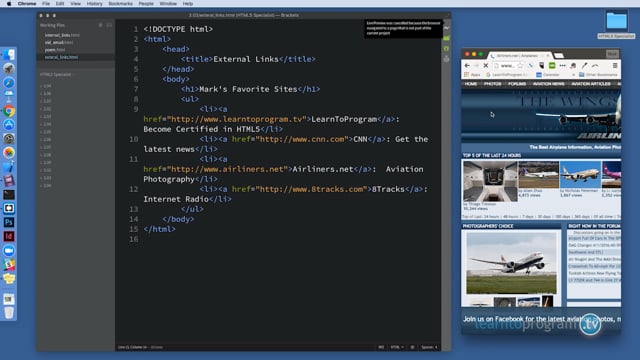Click the Spaces indentation setting in status bar

(x=429, y=347)
